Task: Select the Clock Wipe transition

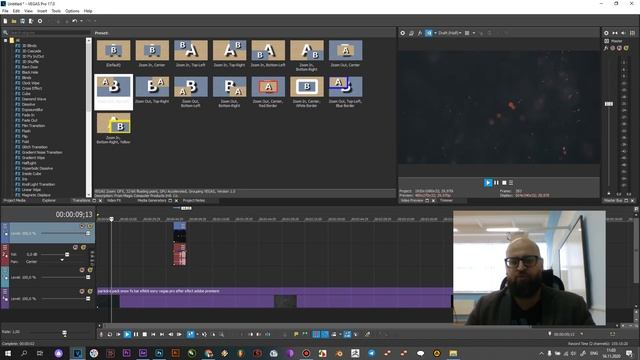Action: pyautogui.click(x=31, y=83)
